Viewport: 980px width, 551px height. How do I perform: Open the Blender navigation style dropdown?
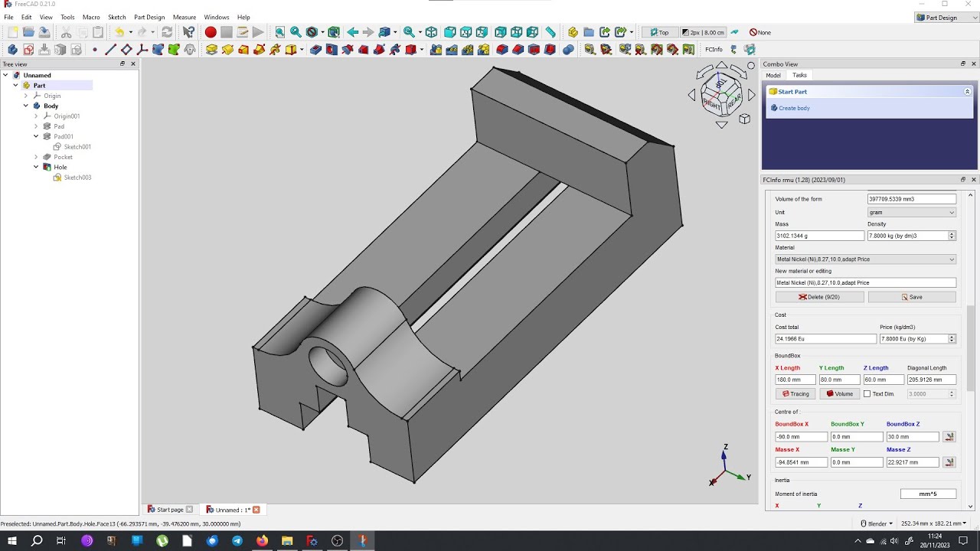point(877,523)
